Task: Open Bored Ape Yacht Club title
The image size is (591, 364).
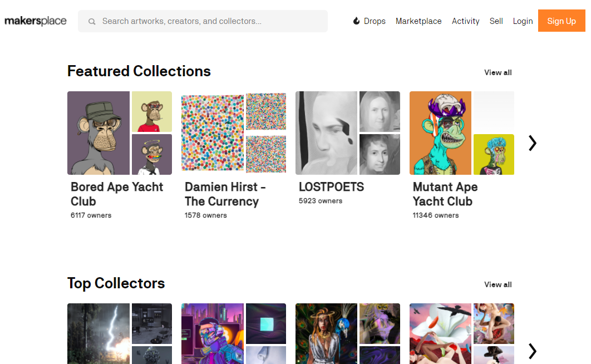Action: (117, 194)
